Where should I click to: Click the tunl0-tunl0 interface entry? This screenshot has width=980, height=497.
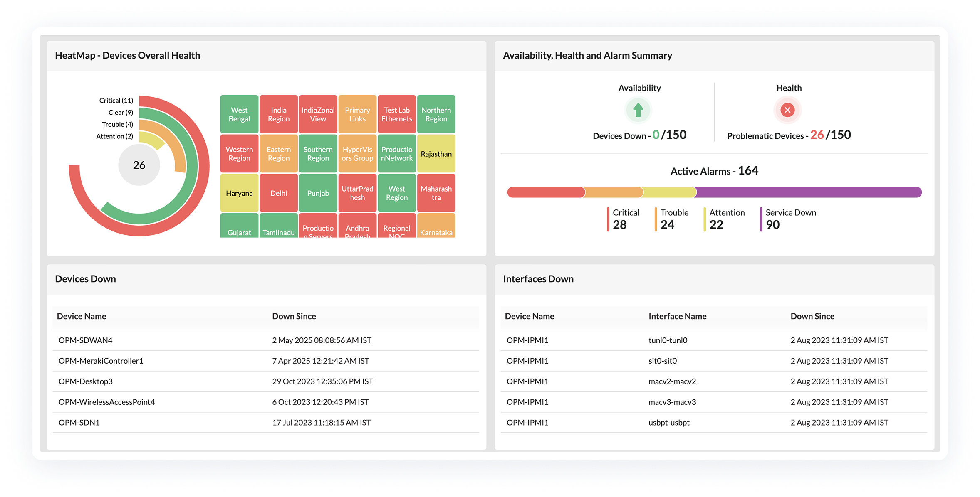click(668, 340)
